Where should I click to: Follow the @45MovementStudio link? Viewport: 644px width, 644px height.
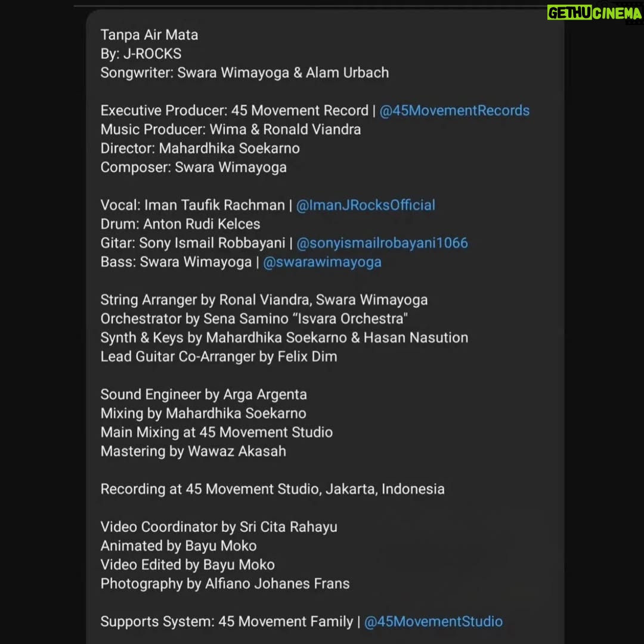click(x=434, y=621)
